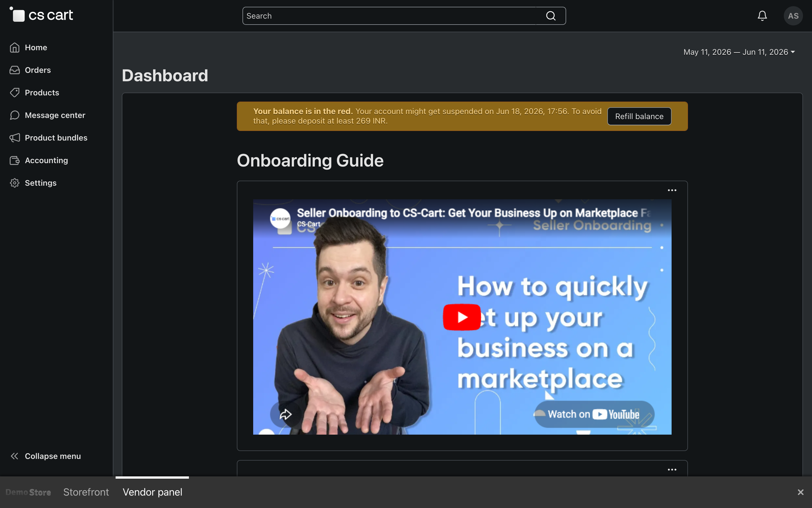Screen dimensions: 812x508
Task: Open the Seller Onboarding video title link
Action: pyautogui.click(x=473, y=213)
